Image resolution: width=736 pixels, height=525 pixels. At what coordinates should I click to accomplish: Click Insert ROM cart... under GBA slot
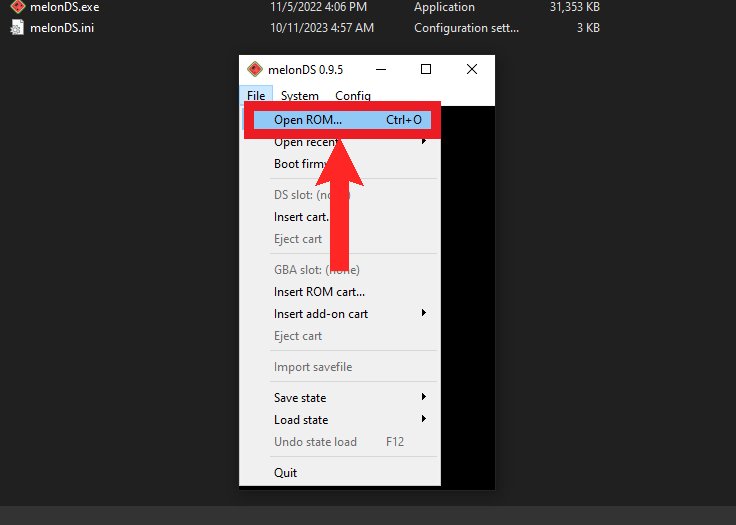(340, 292)
